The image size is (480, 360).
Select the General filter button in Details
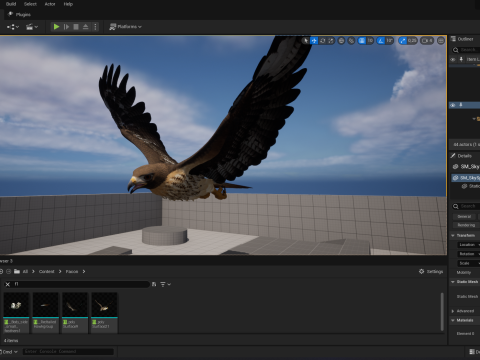click(464, 216)
